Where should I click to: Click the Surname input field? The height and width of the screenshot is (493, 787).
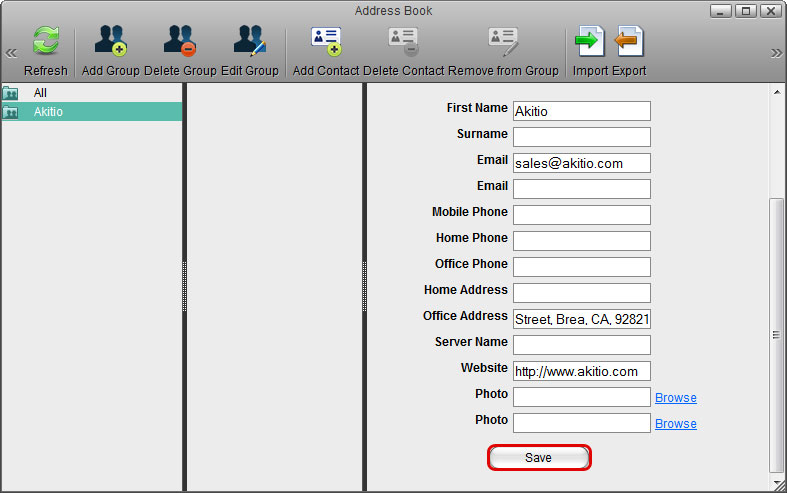[x=581, y=137]
